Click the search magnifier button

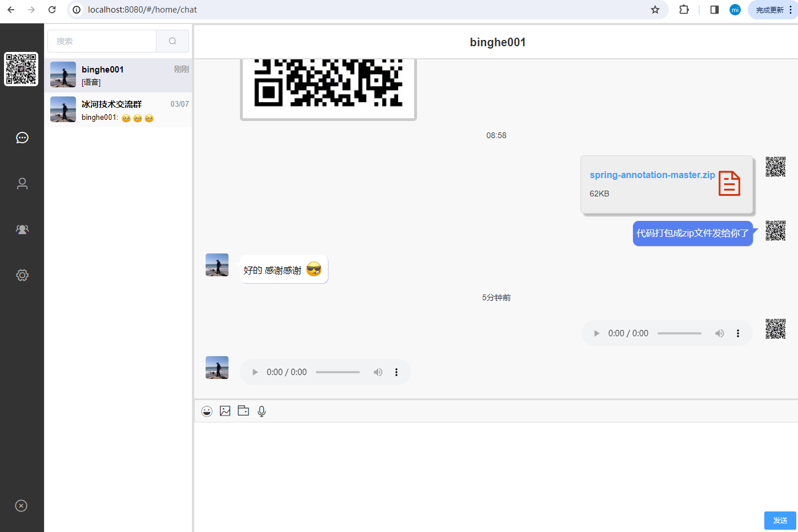coord(173,41)
